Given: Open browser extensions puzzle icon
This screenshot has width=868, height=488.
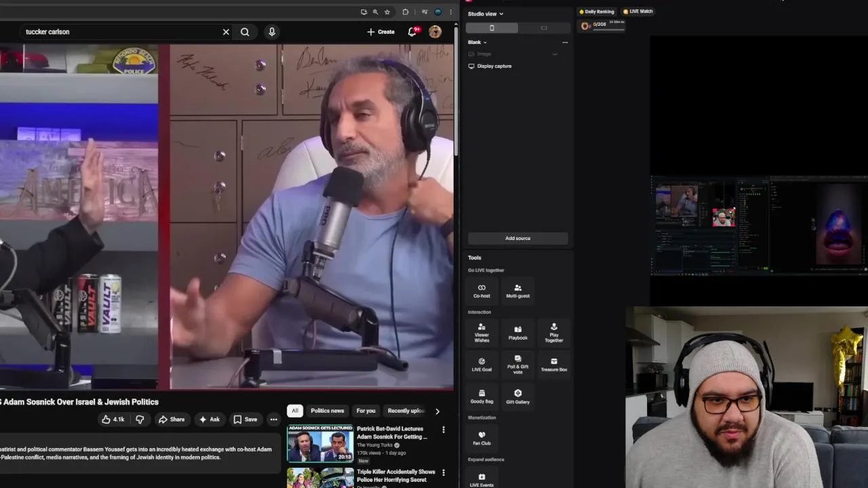Looking at the screenshot, I should 406,12.
